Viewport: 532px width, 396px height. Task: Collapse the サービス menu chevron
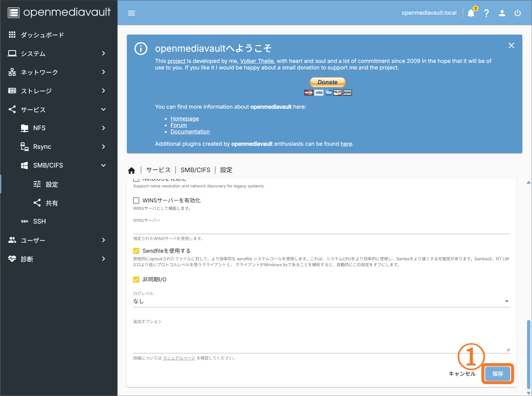pyautogui.click(x=103, y=109)
